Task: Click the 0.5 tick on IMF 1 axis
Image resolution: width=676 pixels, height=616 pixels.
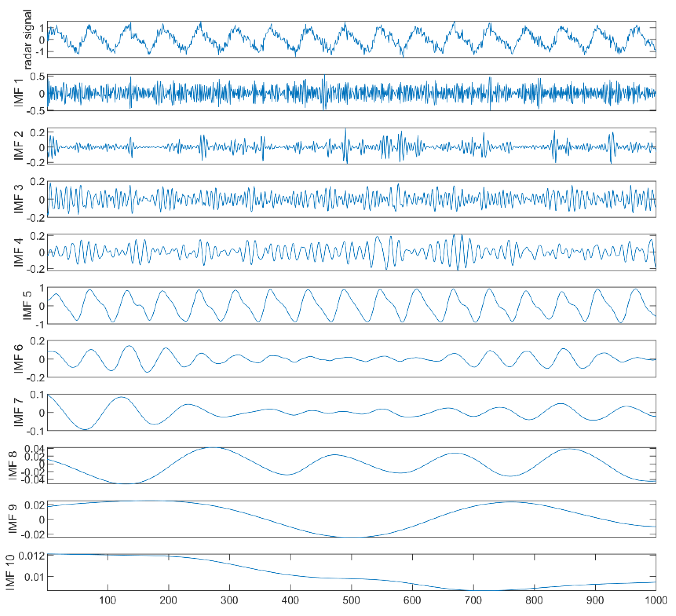Action: [37, 77]
